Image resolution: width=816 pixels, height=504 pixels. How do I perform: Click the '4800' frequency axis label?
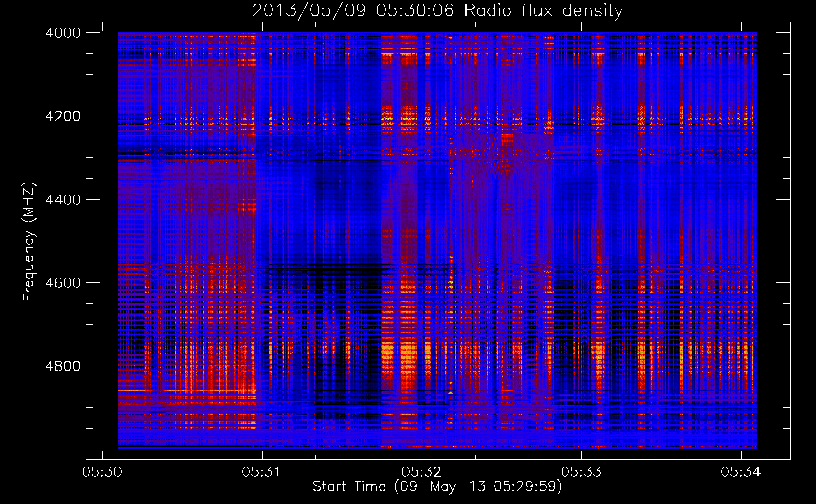[x=63, y=366]
